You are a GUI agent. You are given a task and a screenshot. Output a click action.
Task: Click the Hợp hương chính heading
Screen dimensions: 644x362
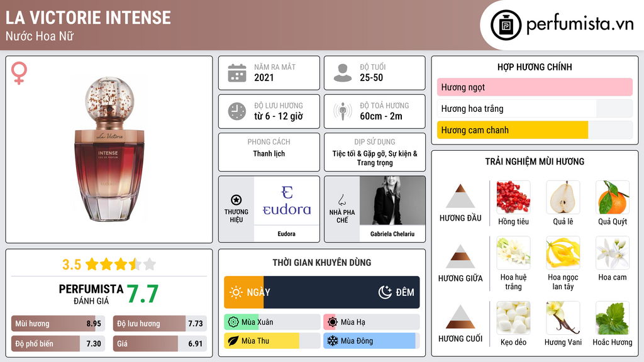pyautogui.click(x=535, y=67)
